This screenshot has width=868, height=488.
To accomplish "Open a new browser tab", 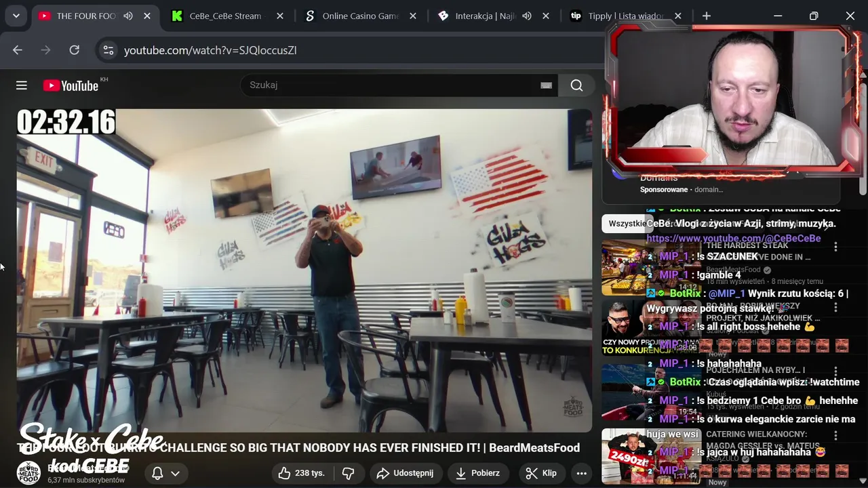I will click(707, 16).
